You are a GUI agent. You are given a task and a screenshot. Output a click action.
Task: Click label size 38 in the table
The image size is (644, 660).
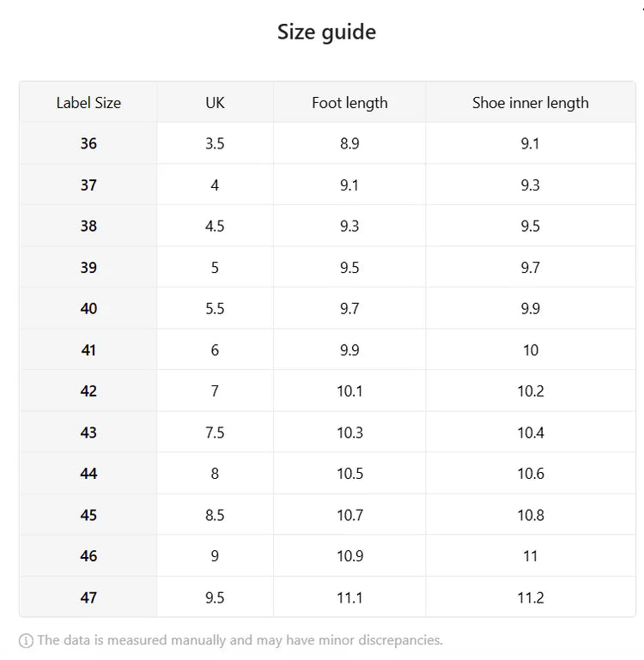click(88, 227)
